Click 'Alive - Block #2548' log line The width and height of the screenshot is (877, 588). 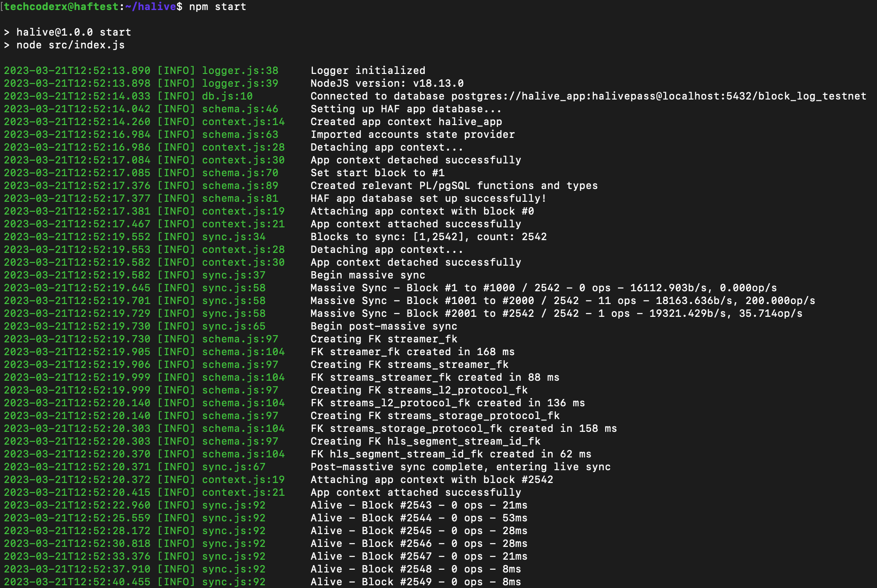pyautogui.click(x=416, y=569)
